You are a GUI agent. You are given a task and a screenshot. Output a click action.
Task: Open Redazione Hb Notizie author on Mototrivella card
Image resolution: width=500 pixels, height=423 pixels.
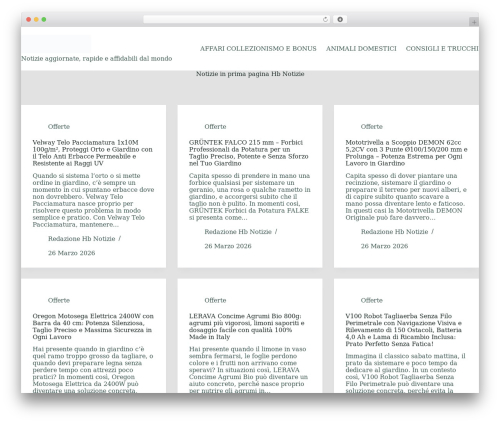click(x=394, y=232)
